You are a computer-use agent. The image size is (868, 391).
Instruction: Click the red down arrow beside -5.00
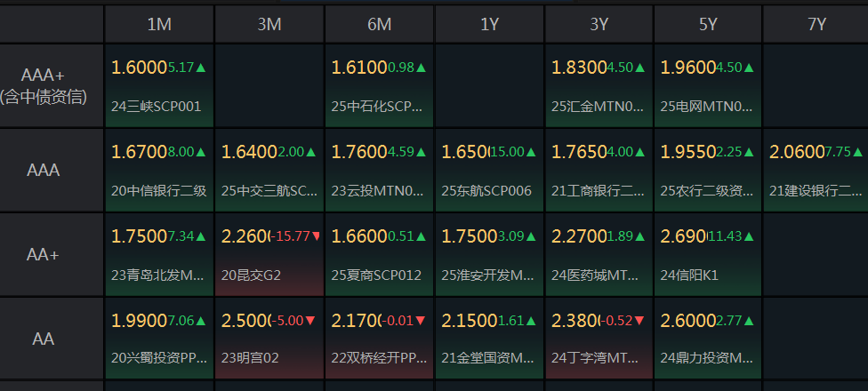tap(310, 320)
